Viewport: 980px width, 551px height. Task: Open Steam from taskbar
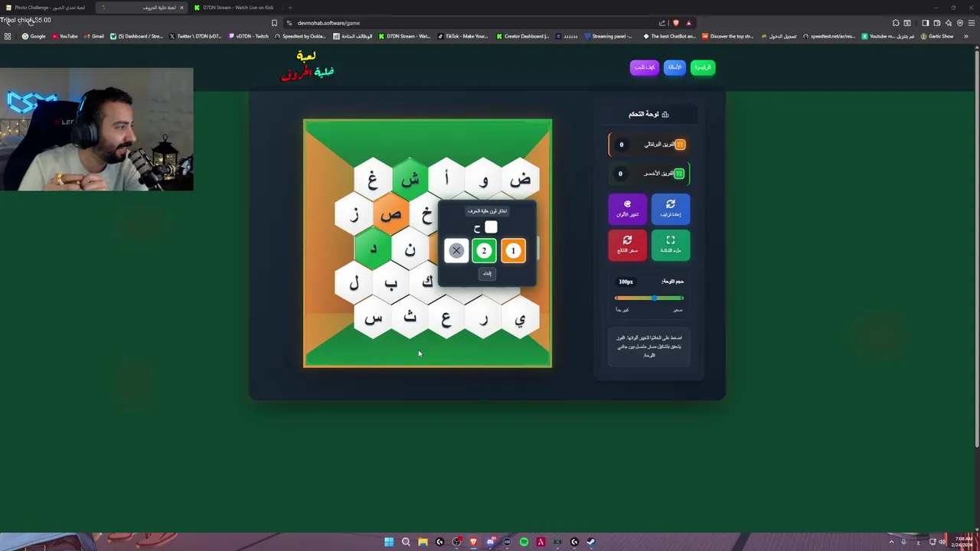591,542
